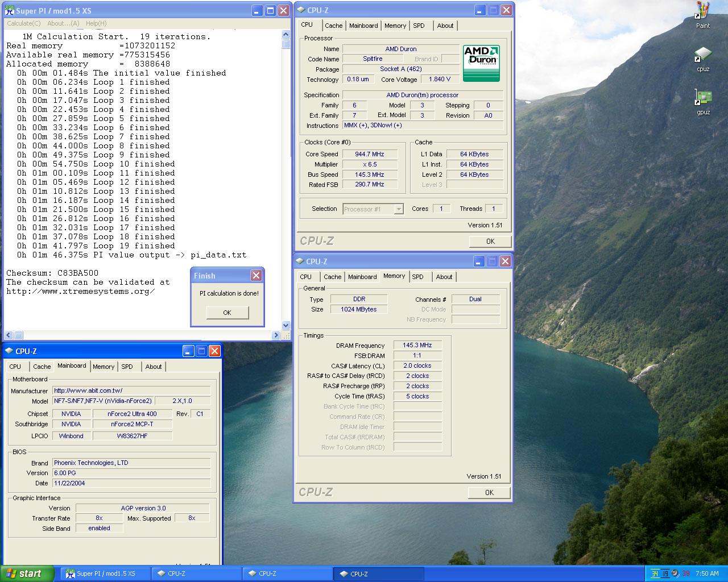Click the W83627HF LPCIO value

click(132, 436)
